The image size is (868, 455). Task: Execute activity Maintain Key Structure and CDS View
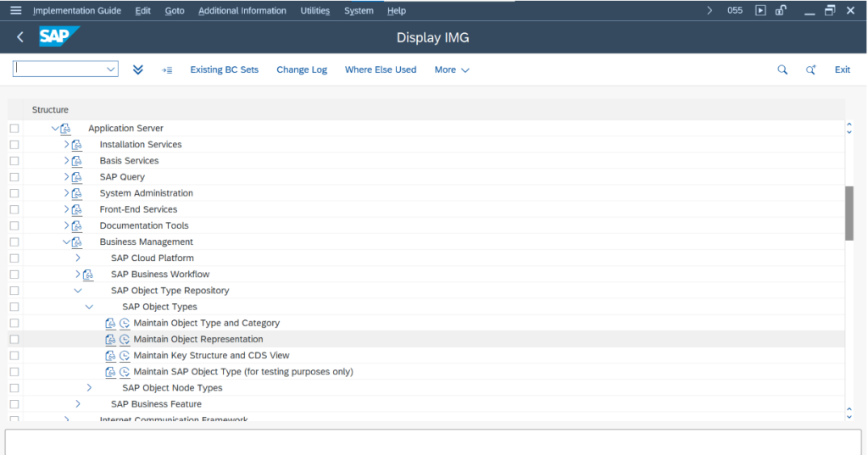point(125,355)
